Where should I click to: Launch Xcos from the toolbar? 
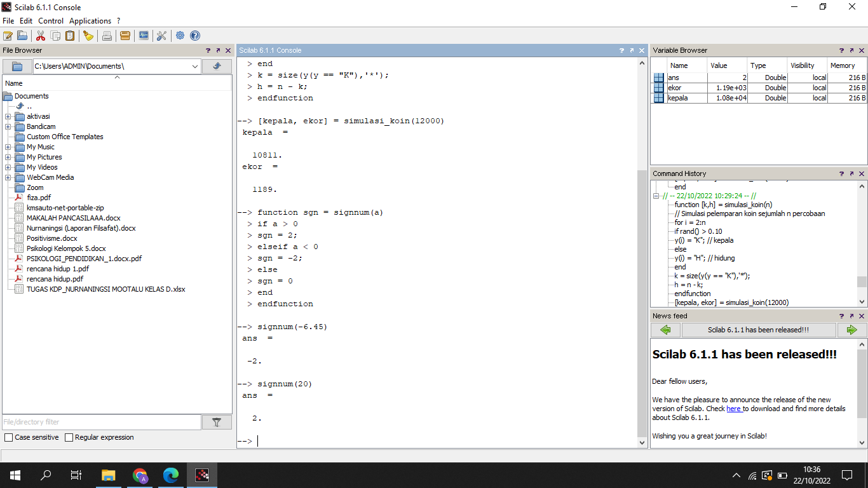(x=144, y=36)
